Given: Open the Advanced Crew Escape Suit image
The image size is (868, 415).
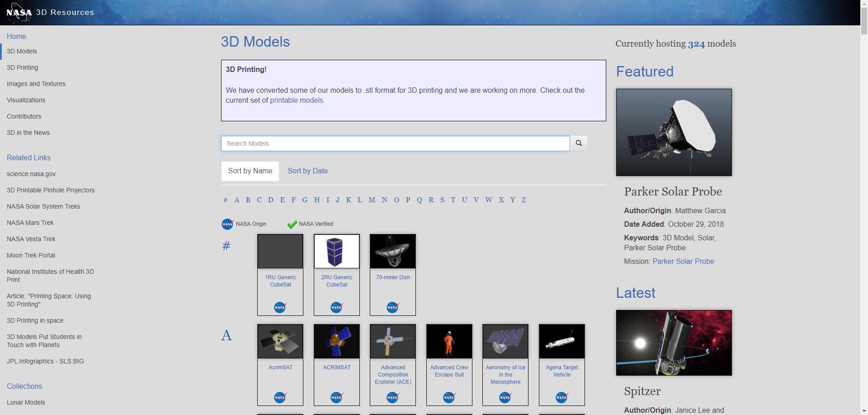Looking at the screenshot, I should (449, 341).
